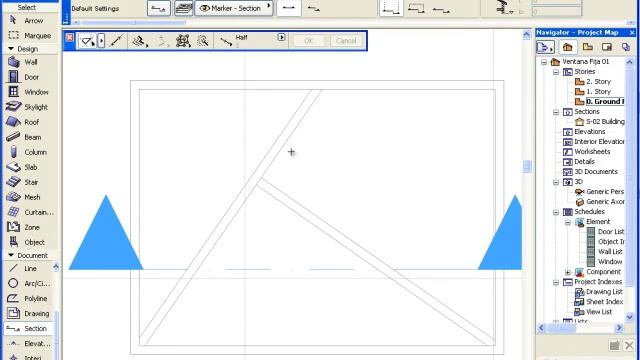Choose the Drawing tool
Image resolution: width=640 pixels, height=360 pixels.
tap(29, 313)
